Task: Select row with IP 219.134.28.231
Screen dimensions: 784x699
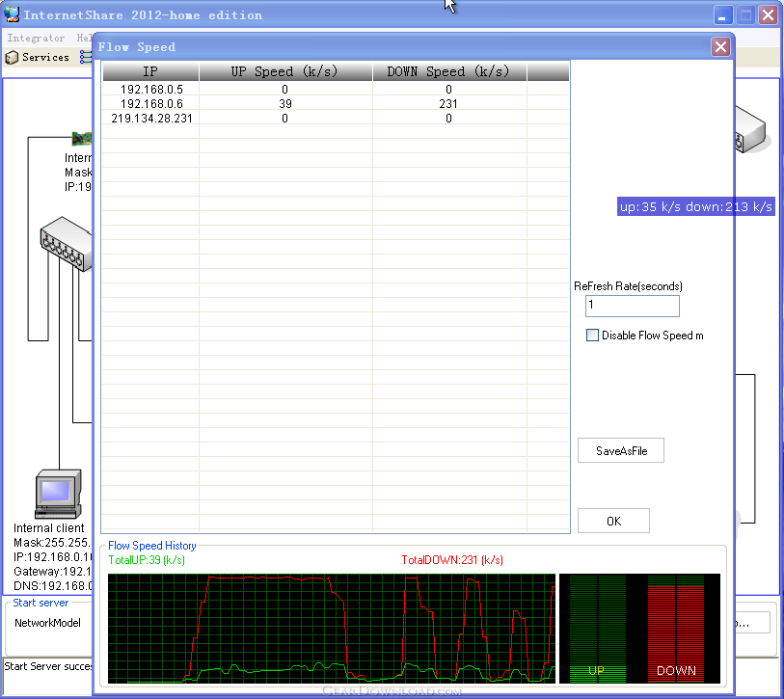Action: [x=336, y=119]
